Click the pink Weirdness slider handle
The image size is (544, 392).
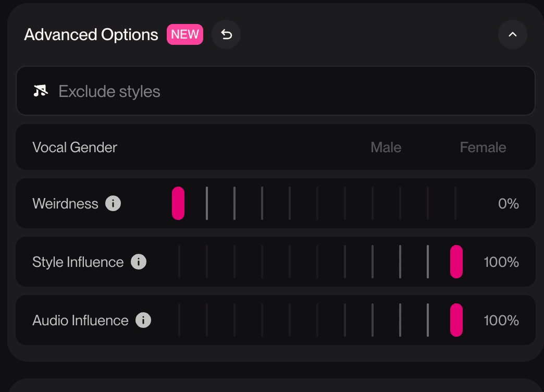[x=178, y=203]
